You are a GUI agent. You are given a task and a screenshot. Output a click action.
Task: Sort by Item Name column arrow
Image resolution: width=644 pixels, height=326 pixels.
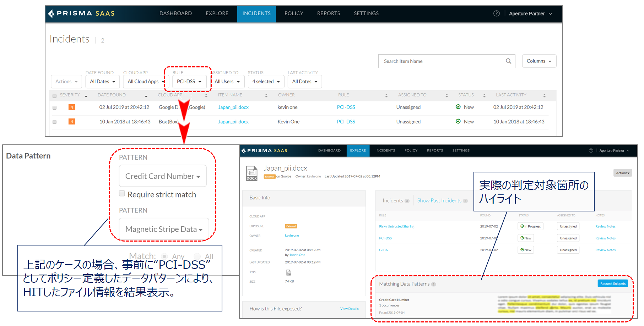pyautogui.click(x=266, y=95)
